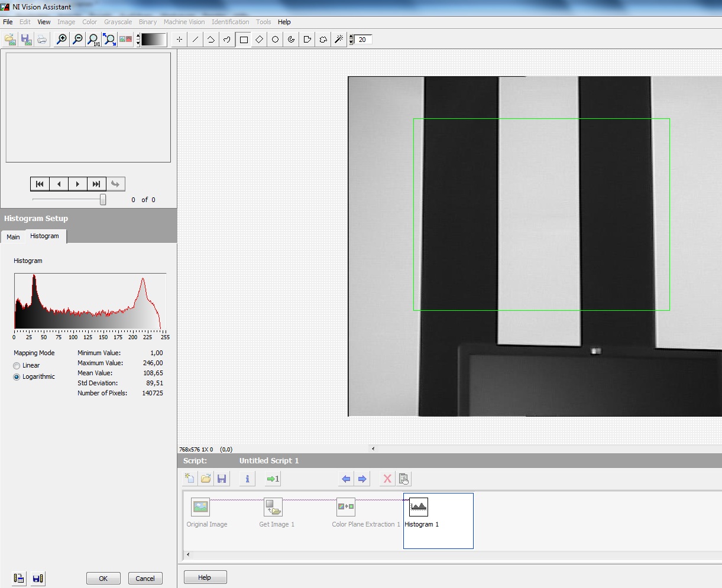Click the Histogram 1 script step icon
Image resolution: width=722 pixels, height=588 pixels.
coord(419,507)
